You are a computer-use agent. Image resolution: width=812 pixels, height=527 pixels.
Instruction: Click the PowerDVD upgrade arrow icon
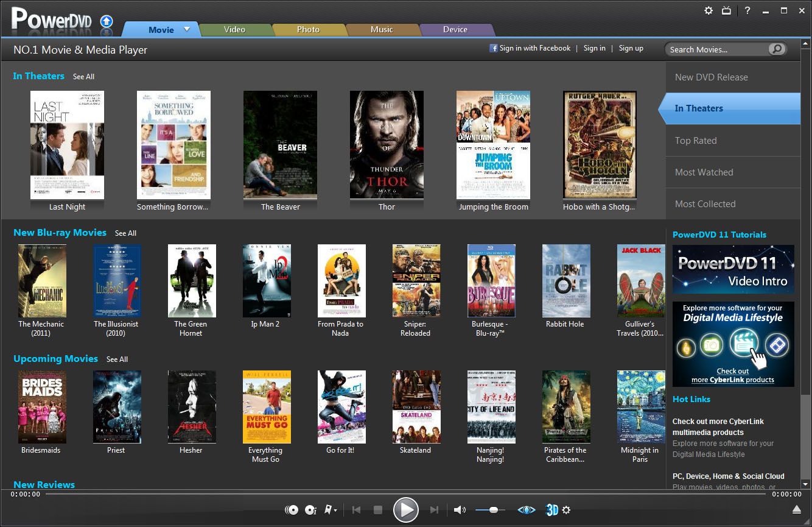click(107, 22)
